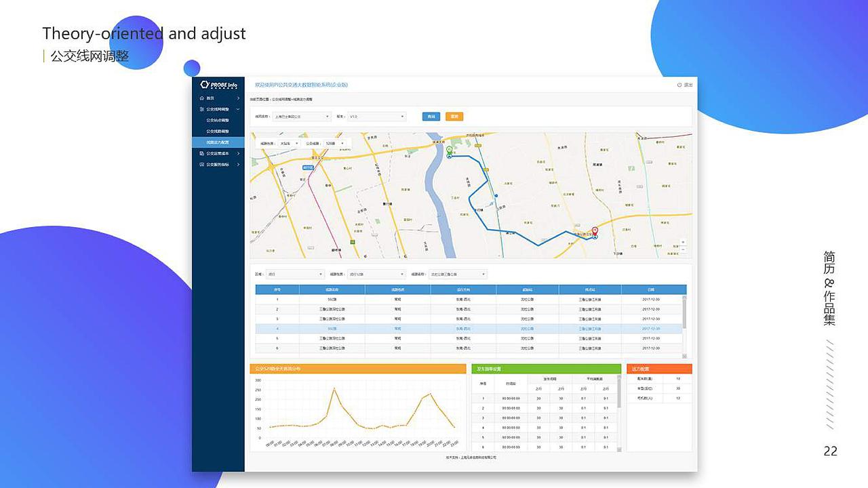Open the 线路名称 dropdown above the route table
This screenshot has height=488, width=868.
[x=458, y=274]
